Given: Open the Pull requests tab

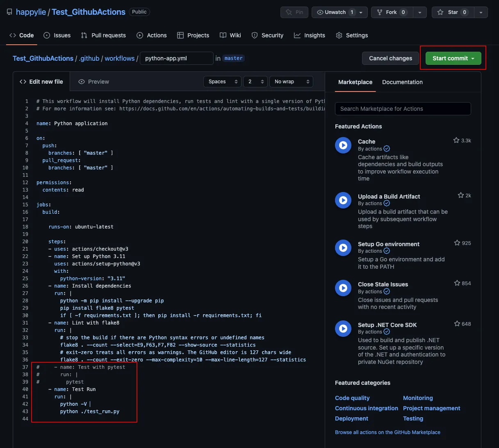Looking at the screenshot, I should coord(103,35).
